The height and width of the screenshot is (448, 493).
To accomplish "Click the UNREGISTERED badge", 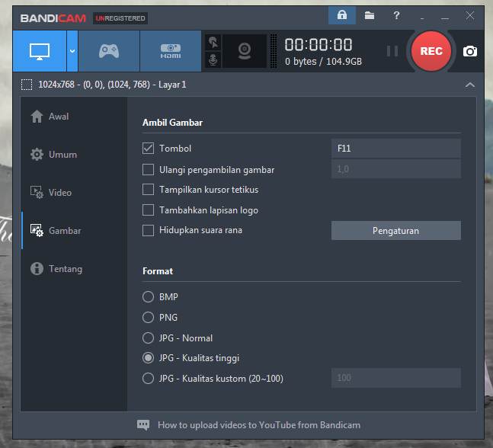I will (x=120, y=18).
